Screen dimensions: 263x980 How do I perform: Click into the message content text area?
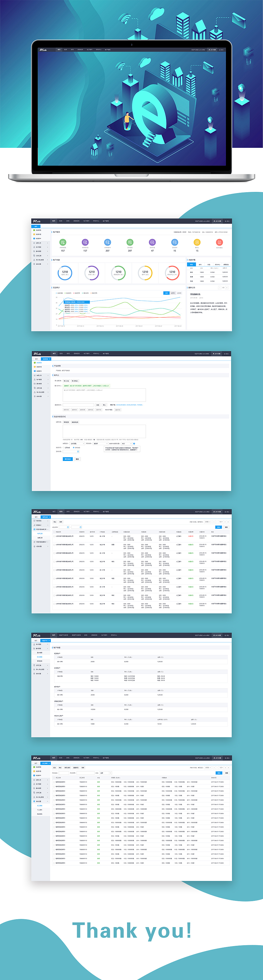click(104, 431)
